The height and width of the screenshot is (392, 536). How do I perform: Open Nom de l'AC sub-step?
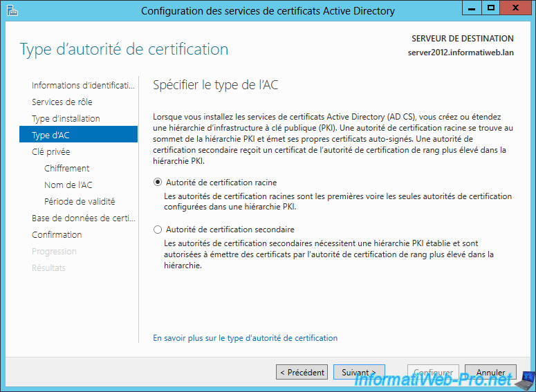68,185
